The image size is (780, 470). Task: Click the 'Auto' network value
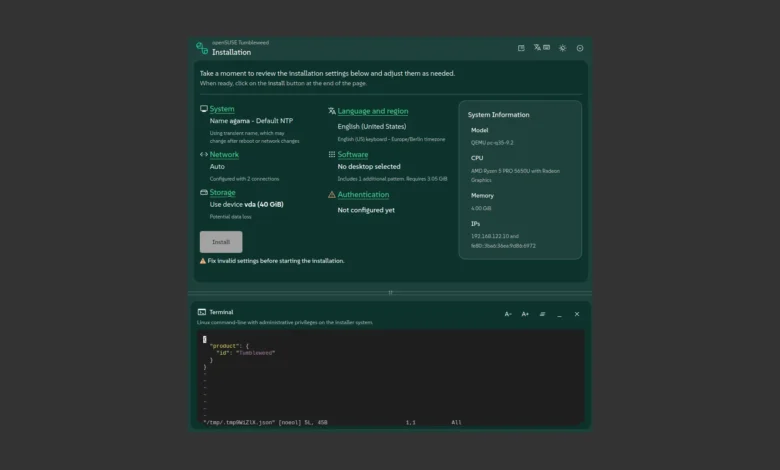pos(217,167)
